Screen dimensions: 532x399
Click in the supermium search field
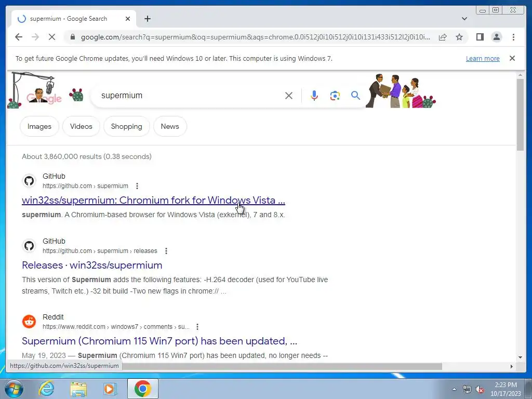tap(190, 96)
